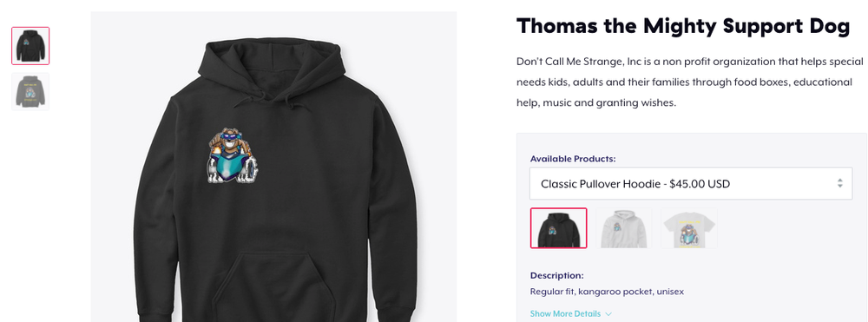Click the Available Products: label

point(573,159)
